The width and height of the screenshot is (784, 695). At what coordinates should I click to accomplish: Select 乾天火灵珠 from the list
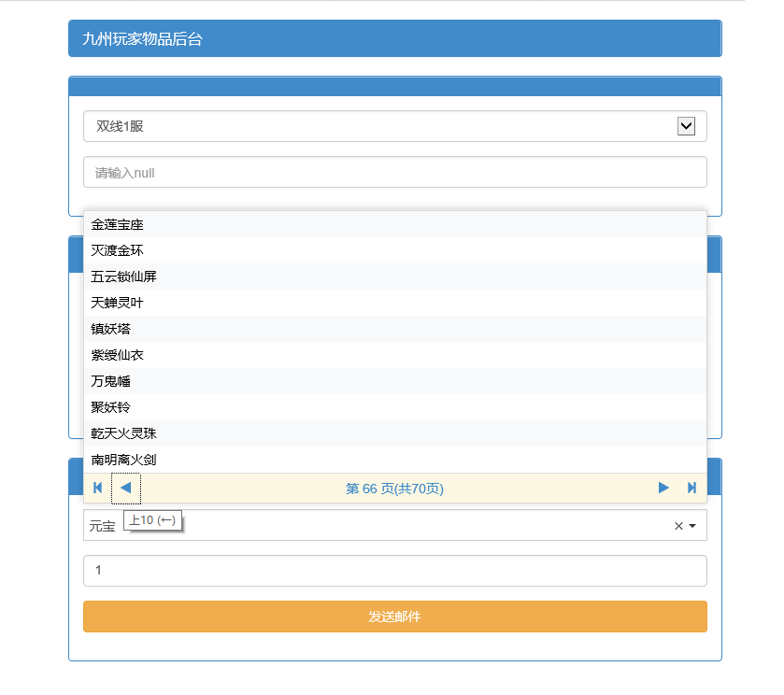click(395, 433)
